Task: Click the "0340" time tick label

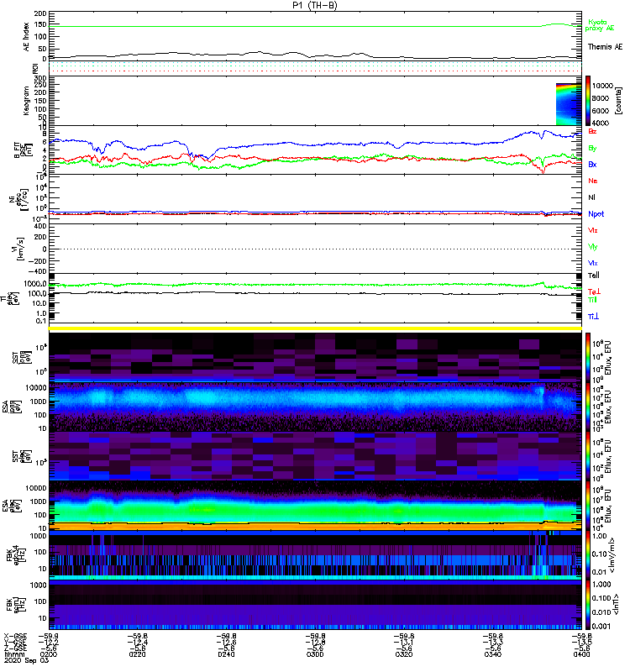Action: click(493, 654)
